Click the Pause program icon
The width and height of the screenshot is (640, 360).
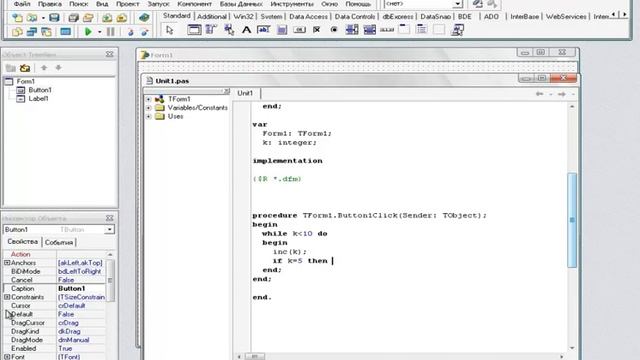click(111, 32)
